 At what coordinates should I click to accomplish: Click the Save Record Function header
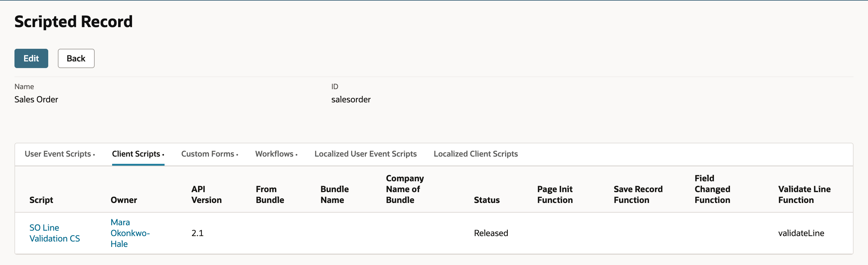coord(638,195)
